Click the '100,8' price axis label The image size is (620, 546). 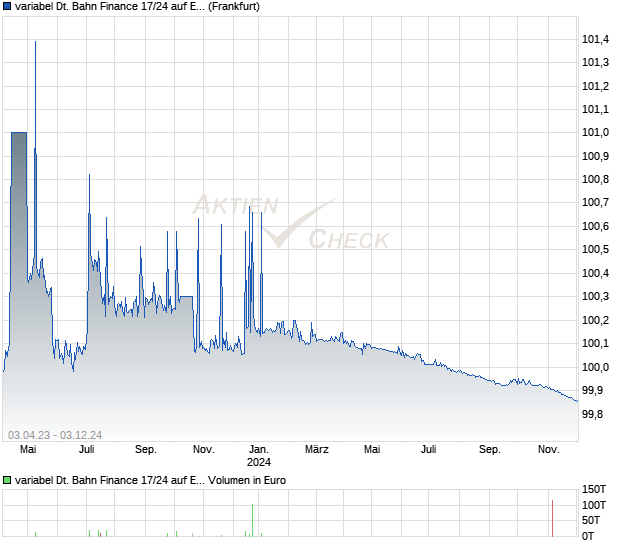[x=595, y=179]
